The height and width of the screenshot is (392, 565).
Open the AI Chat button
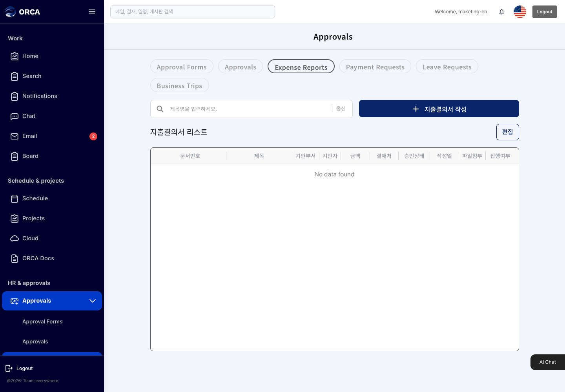548,362
